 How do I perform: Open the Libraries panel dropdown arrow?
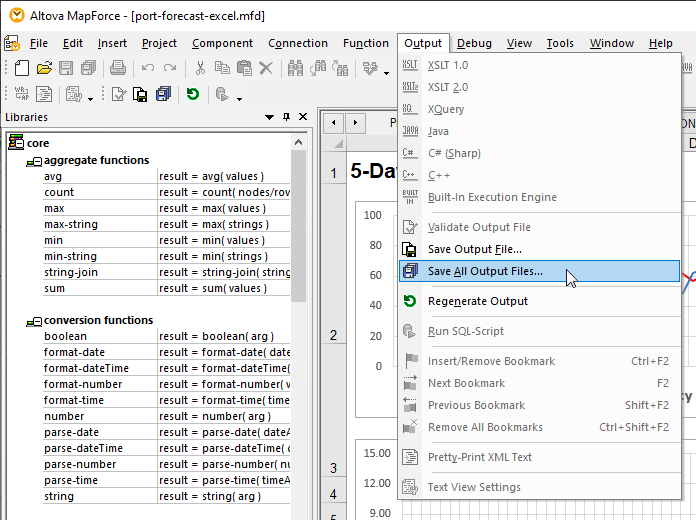pos(269,118)
